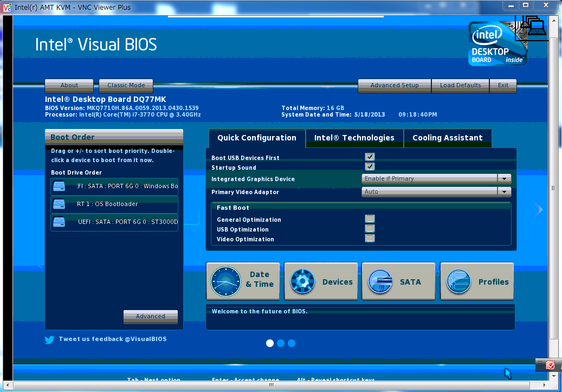
Task: Open Advanced boot order settings
Action: [x=151, y=316]
